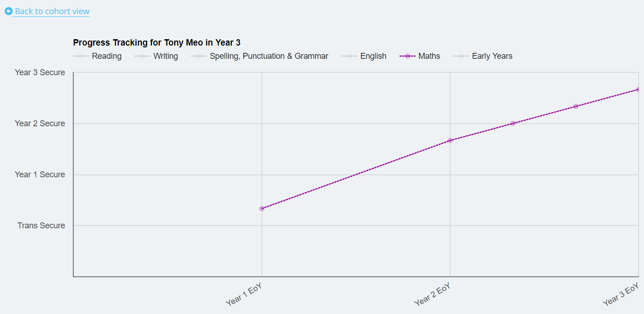Click the Progress Tracking for Tony Meo title
644x314 pixels.
pos(156,42)
